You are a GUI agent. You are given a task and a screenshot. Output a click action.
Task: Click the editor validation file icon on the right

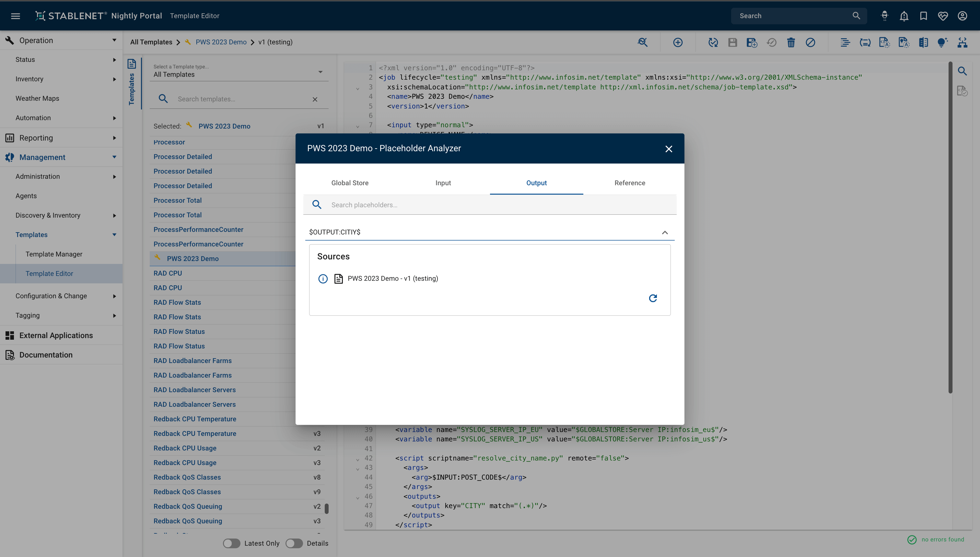962,91
